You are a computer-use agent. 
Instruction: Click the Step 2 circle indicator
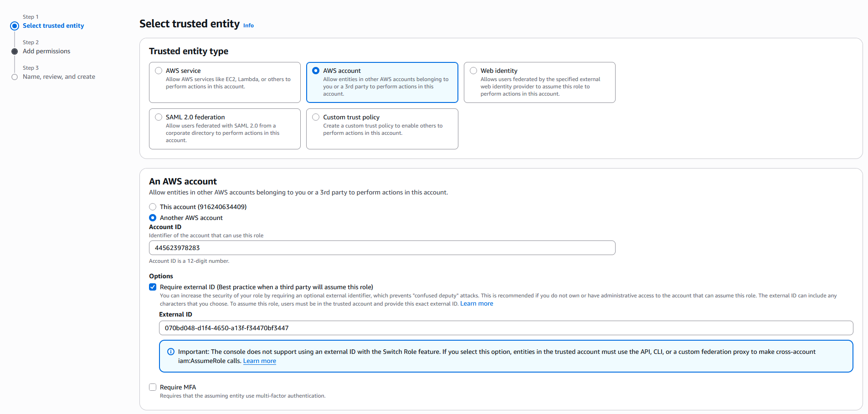click(15, 51)
